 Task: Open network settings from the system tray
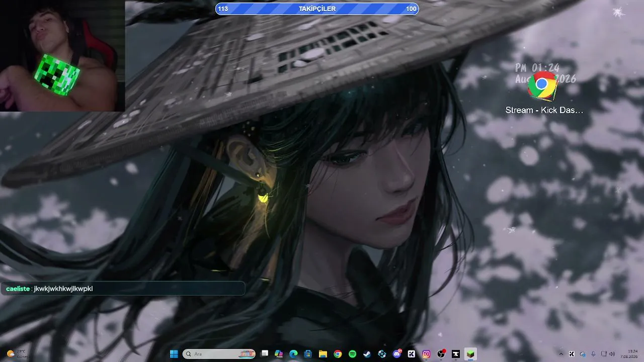604,354
